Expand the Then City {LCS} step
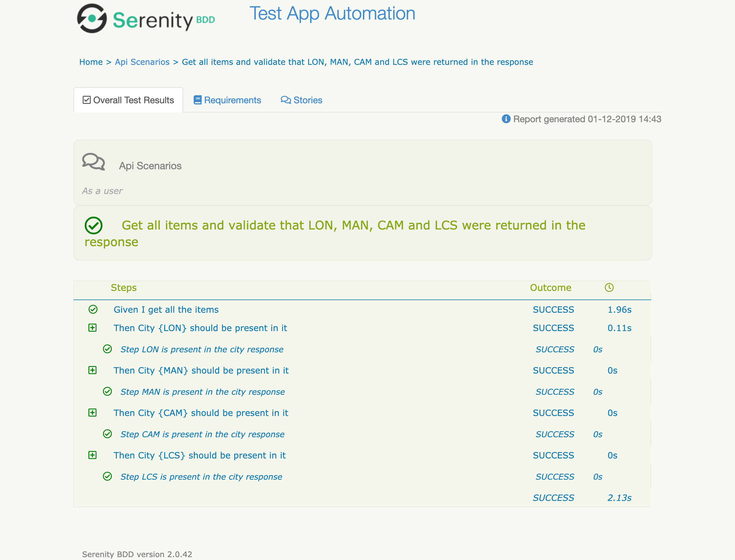The width and height of the screenshot is (735, 560). [x=92, y=455]
